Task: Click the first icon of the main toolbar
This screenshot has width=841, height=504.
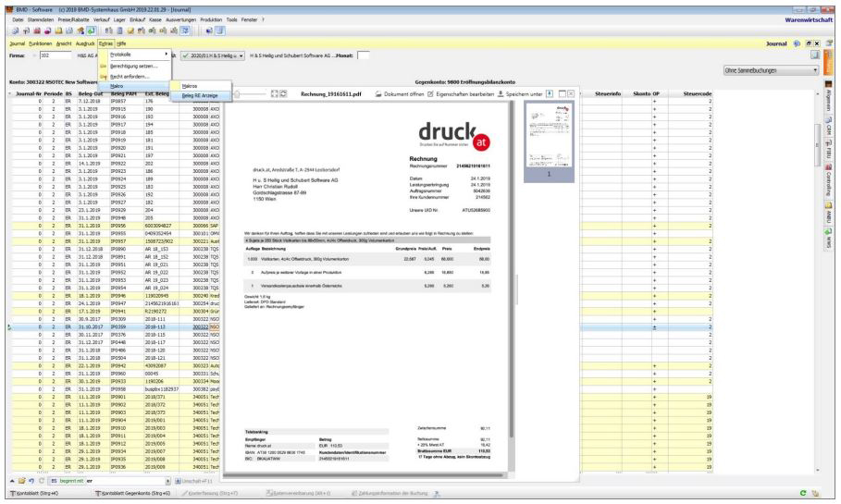Action: click(15, 31)
